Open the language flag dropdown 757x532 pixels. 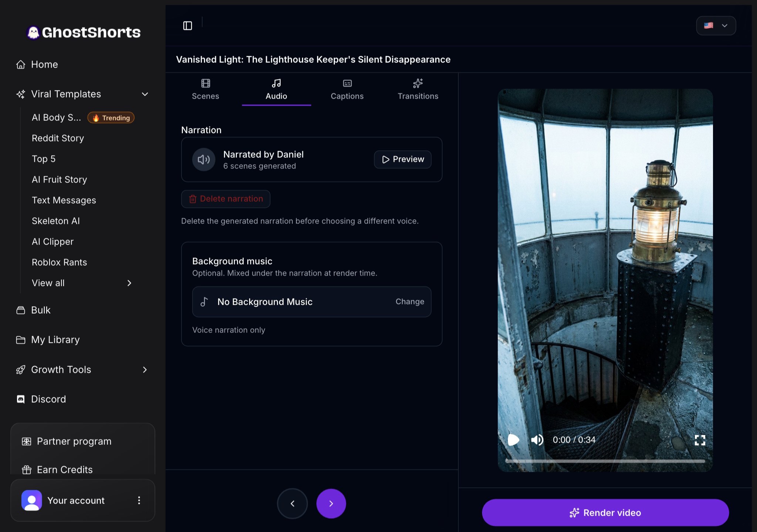[x=716, y=25]
